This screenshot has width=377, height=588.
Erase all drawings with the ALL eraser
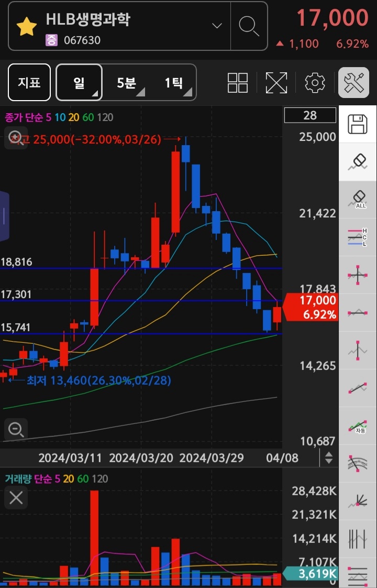coord(358,200)
